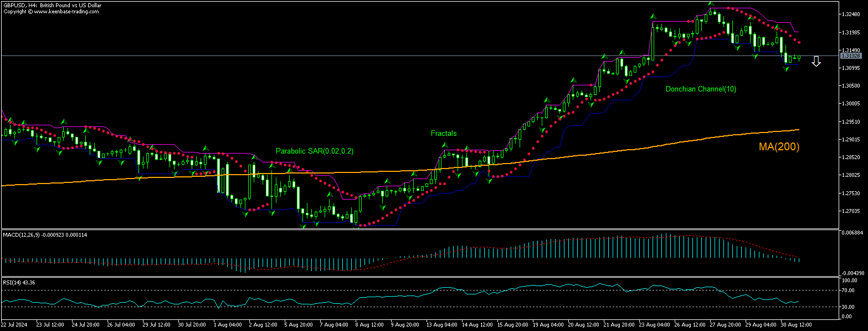Click the white downward arrow marker near the price axis
The width and height of the screenshot is (868, 331).
pos(818,61)
